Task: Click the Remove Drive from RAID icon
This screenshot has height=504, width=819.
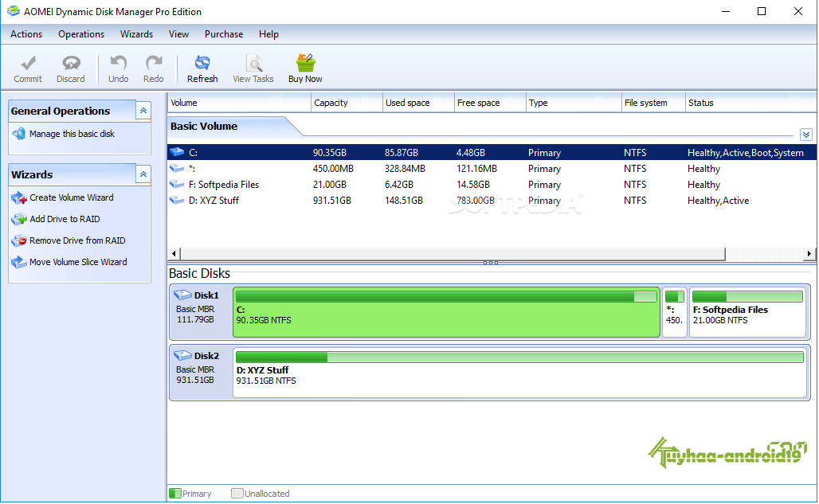Action: click(x=19, y=240)
